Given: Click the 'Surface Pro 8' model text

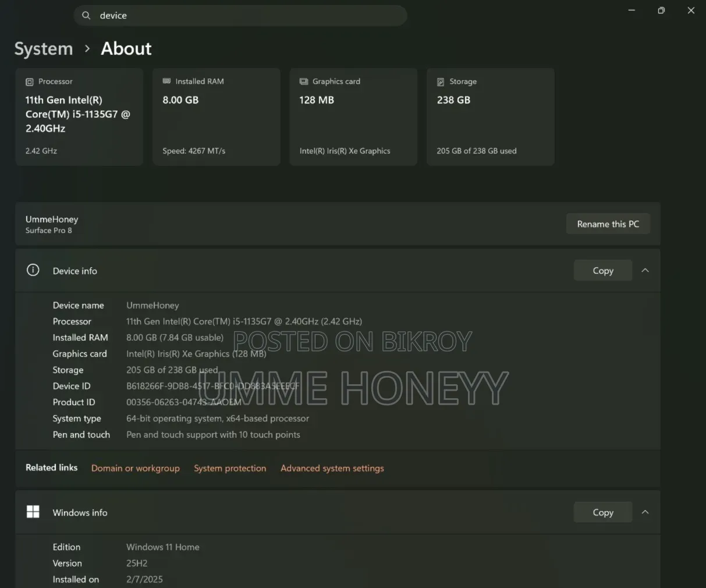Looking at the screenshot, I should [x=49, y=231].
